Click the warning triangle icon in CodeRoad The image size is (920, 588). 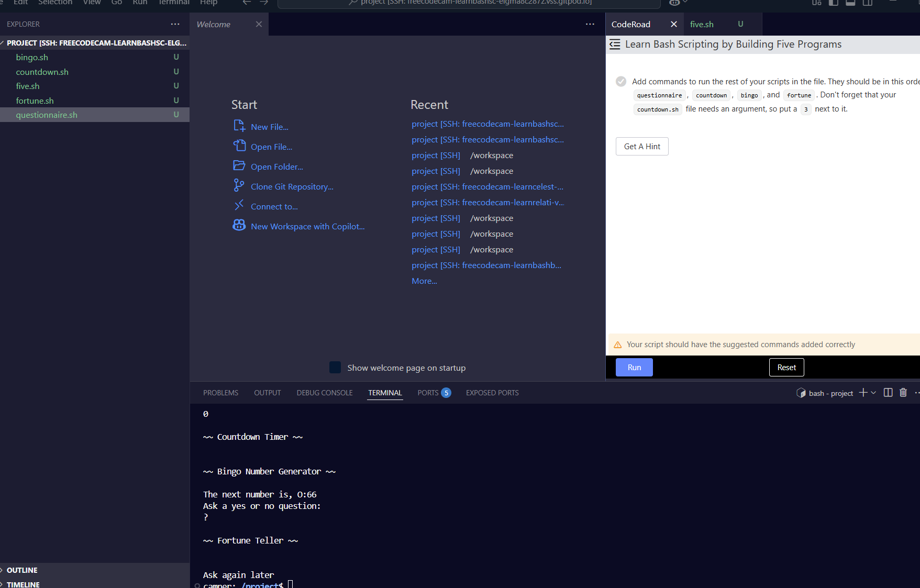[x=618, y=345]
